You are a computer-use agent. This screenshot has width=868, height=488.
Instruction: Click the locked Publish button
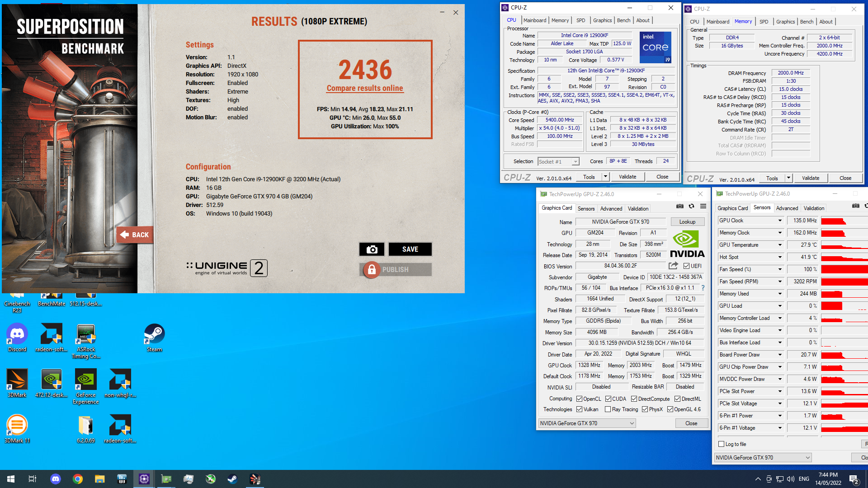(x=396, y=270)
